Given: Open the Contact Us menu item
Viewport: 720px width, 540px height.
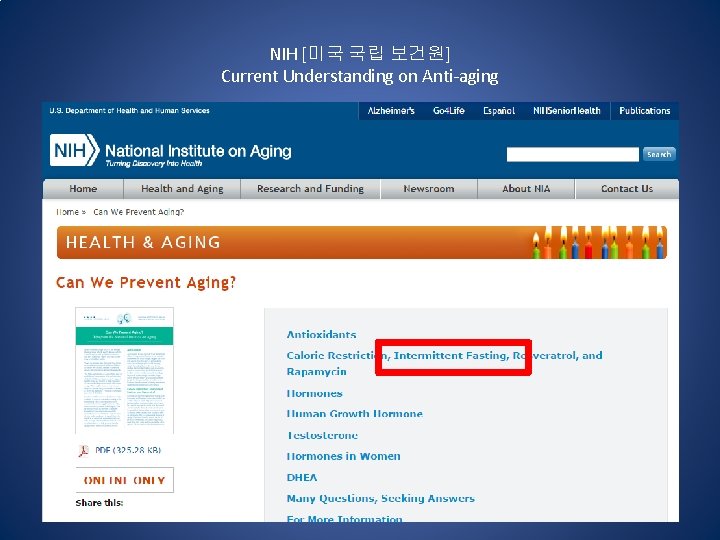Looking at the screenshot, I should click(x=627, y=189).
